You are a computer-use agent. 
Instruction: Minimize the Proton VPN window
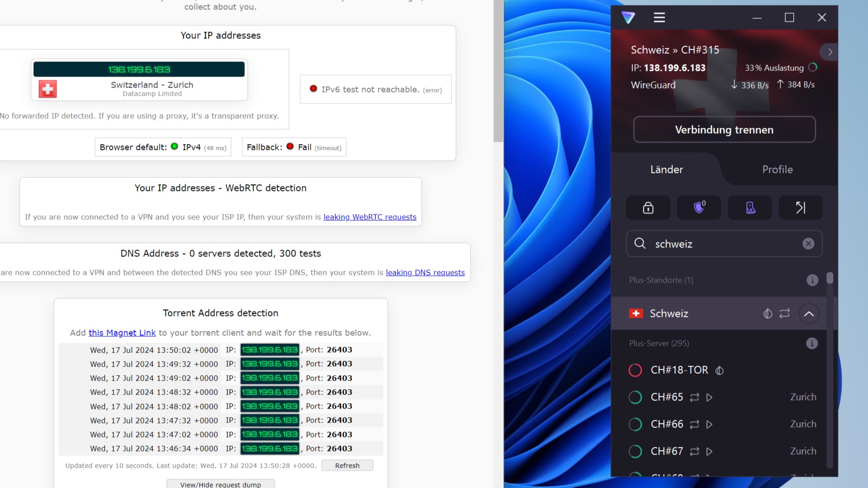tap(757, 18)
